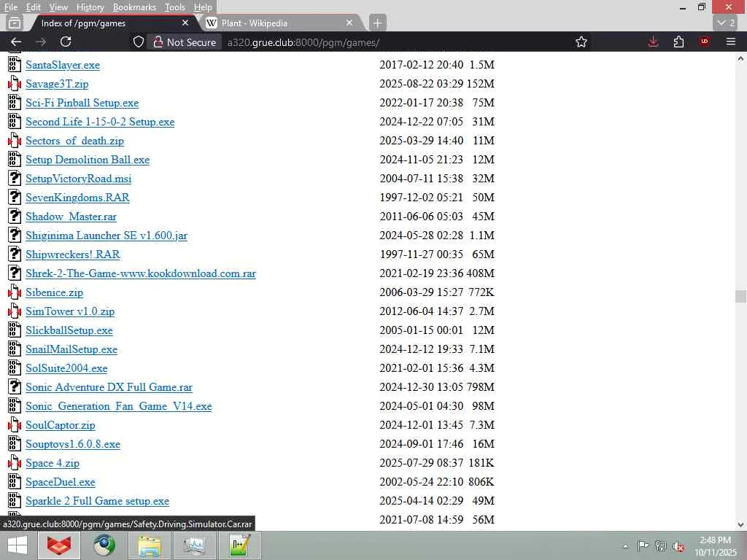Viewport: 747px width, 560px height.
Task: Open the Help menu
Action: (203, 7)
